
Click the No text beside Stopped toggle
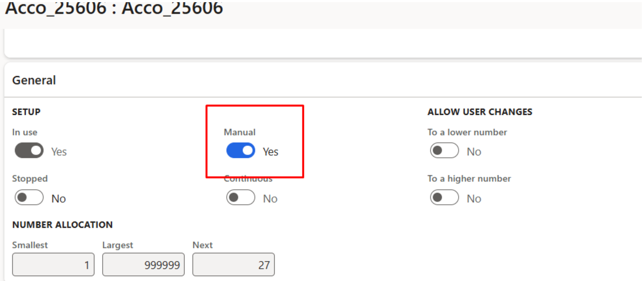pos(58,198)
